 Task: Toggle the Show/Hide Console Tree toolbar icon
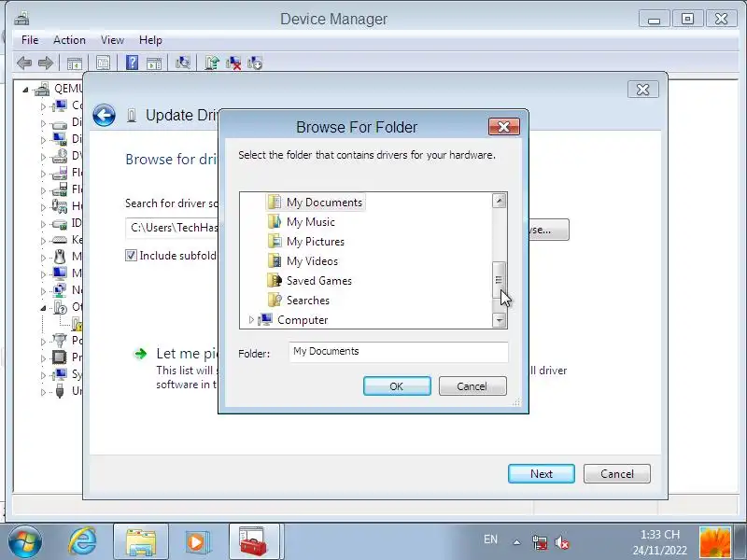point(75,63)
